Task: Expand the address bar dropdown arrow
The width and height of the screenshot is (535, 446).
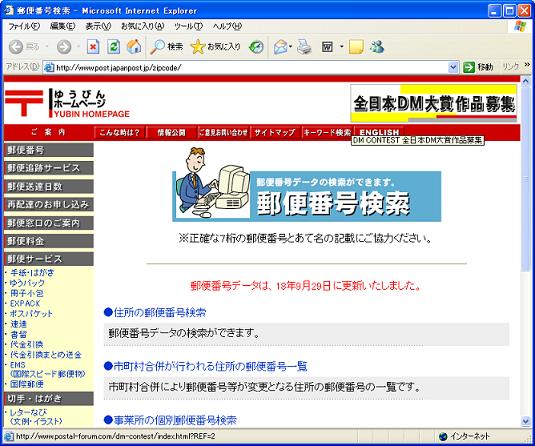Action: click(453, 67)
